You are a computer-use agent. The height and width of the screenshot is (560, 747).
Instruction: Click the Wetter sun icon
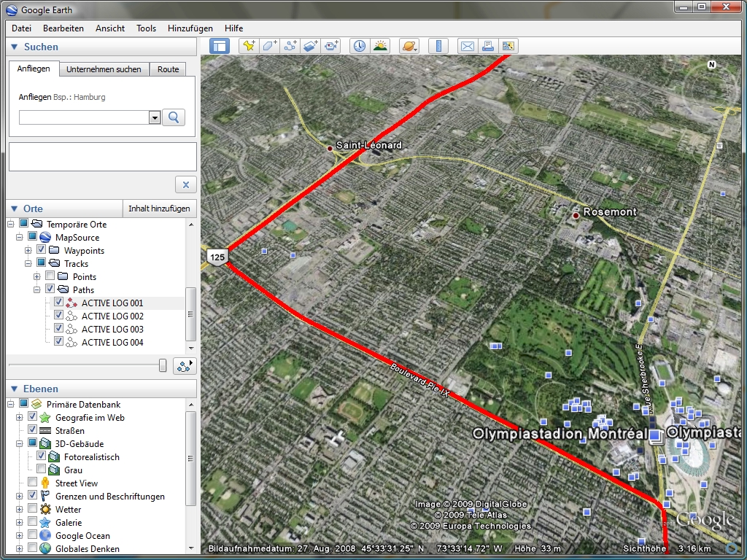(45, 509)
